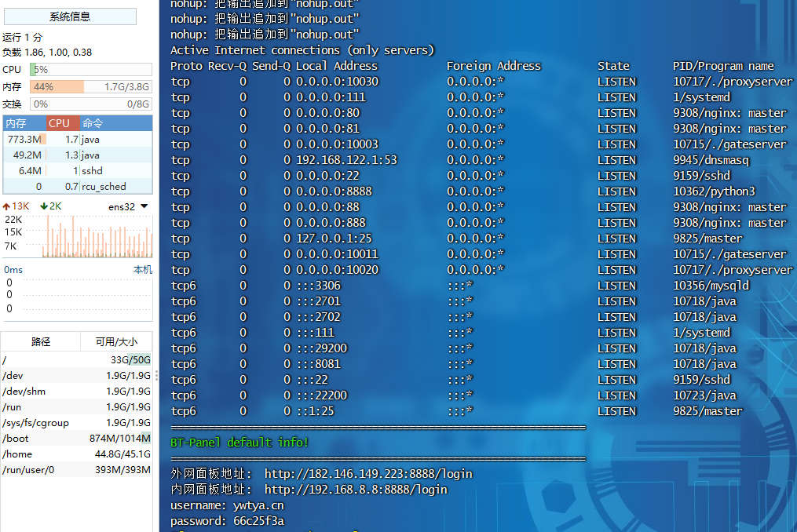Viewport: 797px width, 532px height.
Task: Click the panel splitter handle dots
Action: click(x=156, y=376)
